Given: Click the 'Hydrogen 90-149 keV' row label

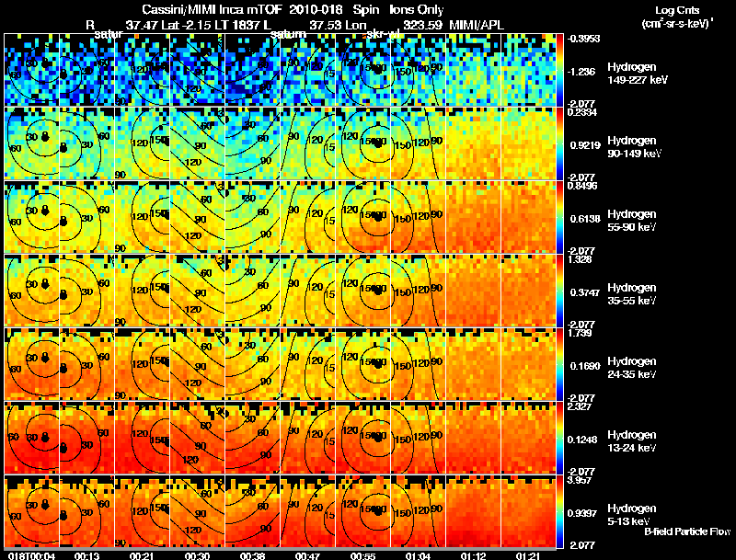Looking at the screenshot, I should 635,147.
